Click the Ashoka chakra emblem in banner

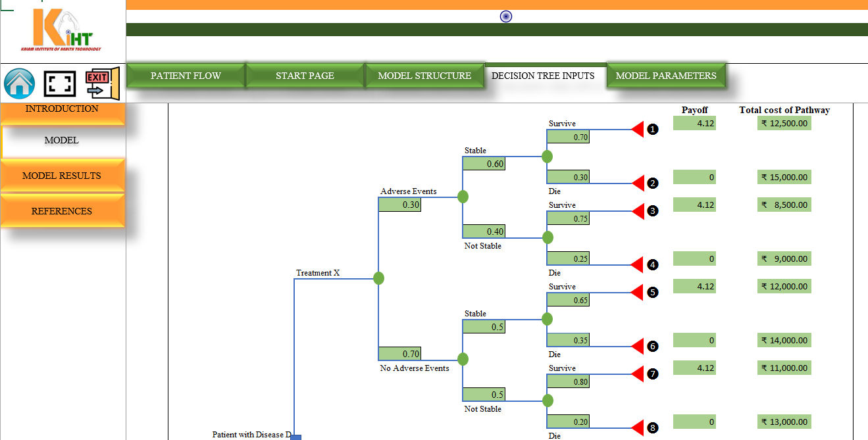point(505,16)
